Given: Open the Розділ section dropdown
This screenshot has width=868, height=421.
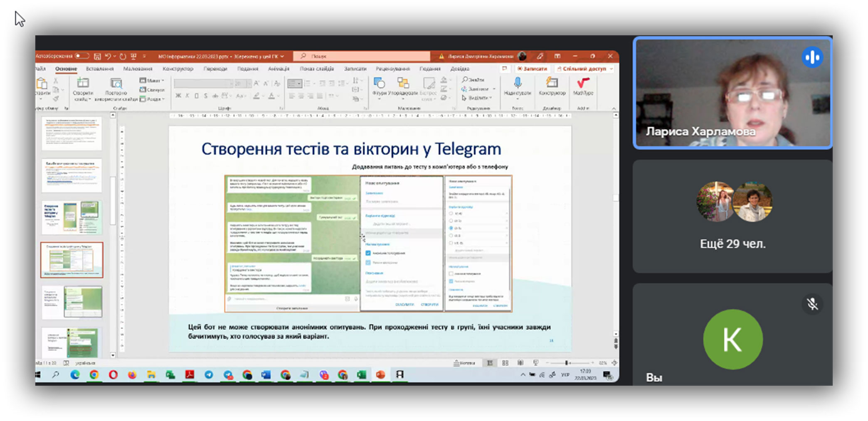Looking at the screenshot, I should tap(152, 99).
